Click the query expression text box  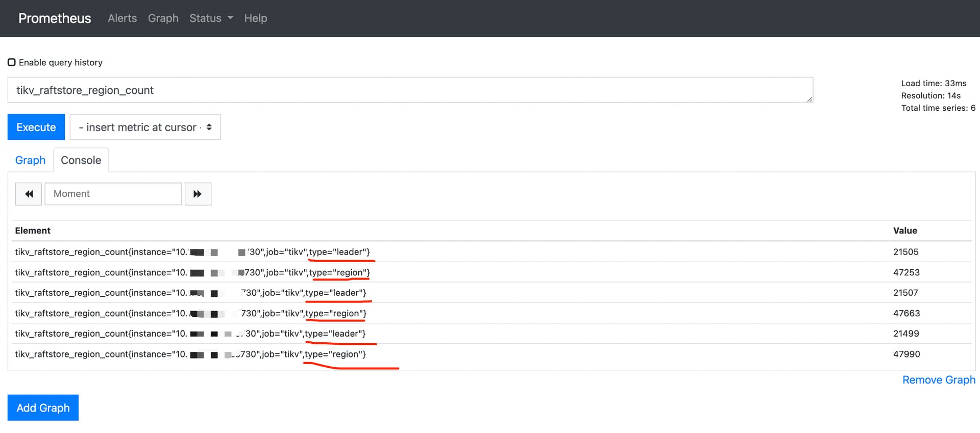[x=408, y=90]
